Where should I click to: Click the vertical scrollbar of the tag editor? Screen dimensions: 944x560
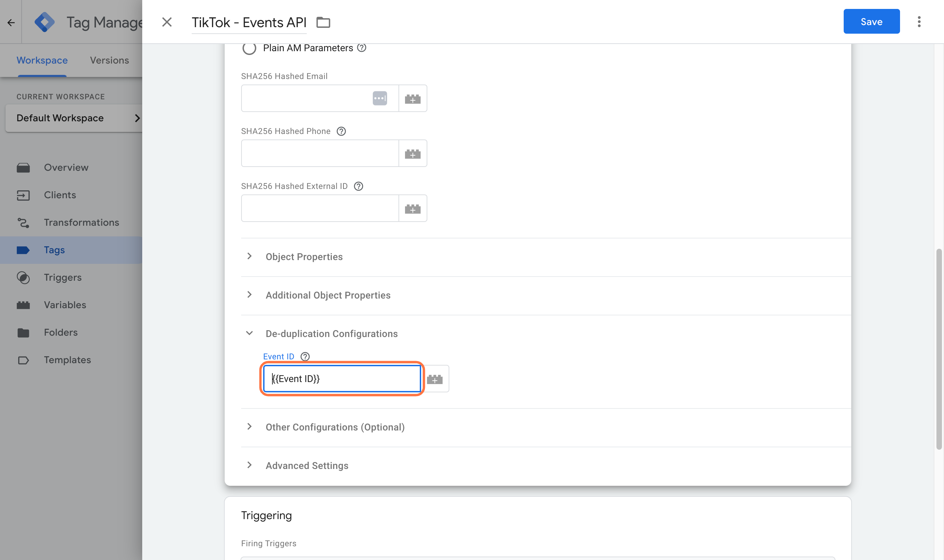coord(939,349)
